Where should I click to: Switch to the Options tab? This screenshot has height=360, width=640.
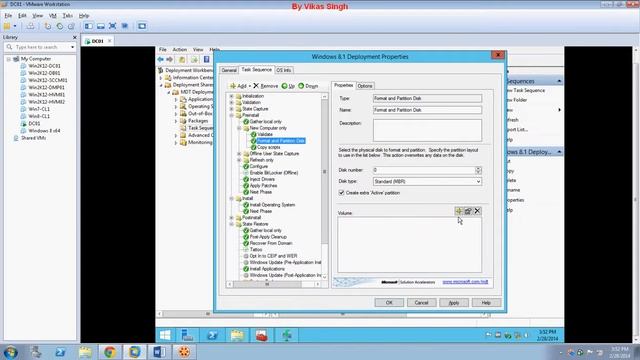364,86
